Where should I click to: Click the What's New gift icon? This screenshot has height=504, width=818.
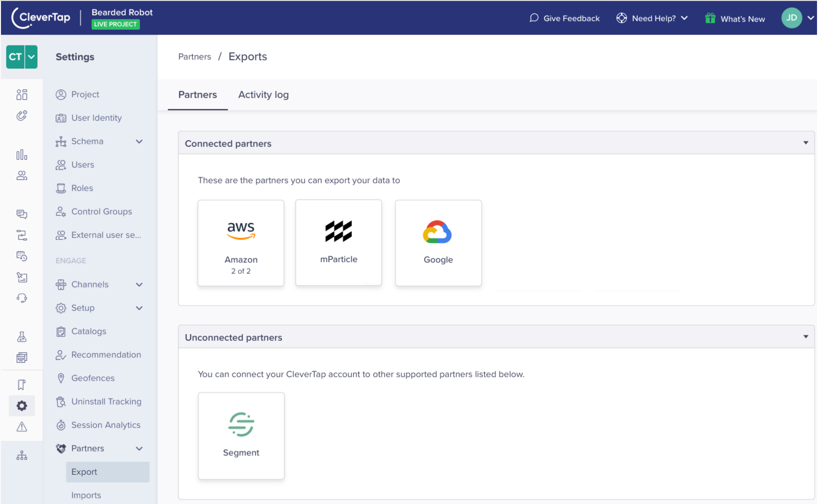(710, 18)
